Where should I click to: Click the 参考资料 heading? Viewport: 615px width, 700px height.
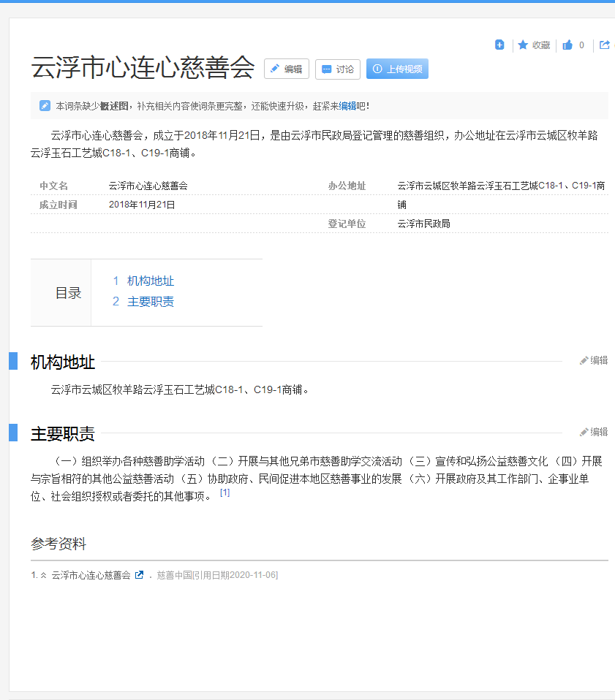coord(59,544)
